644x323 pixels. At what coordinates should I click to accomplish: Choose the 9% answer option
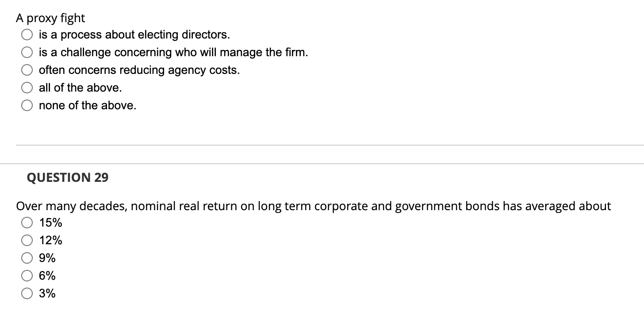tap(27, 257)
